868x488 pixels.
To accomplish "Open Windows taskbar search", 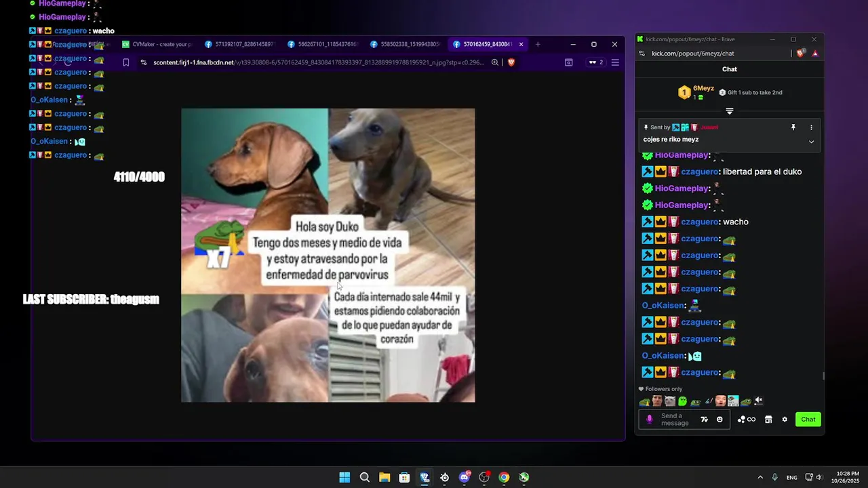I will 365,477.
